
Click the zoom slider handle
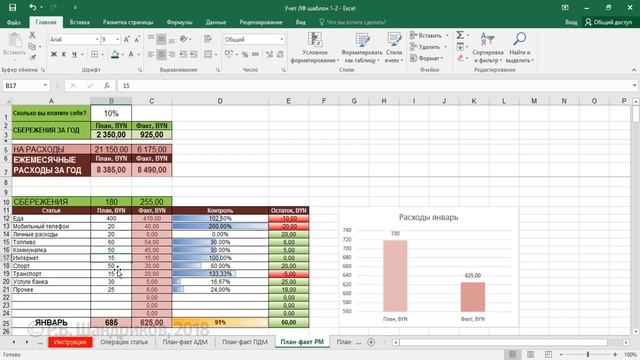coord(588,354)
